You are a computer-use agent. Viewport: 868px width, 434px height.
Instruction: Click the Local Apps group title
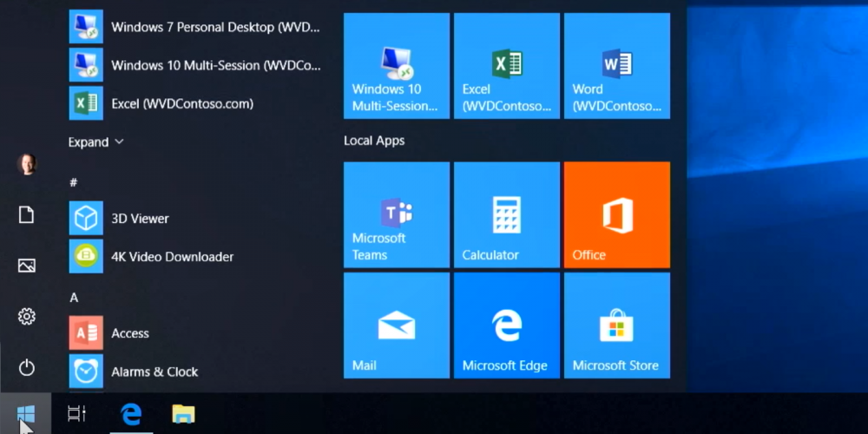(x=374, y=141)
